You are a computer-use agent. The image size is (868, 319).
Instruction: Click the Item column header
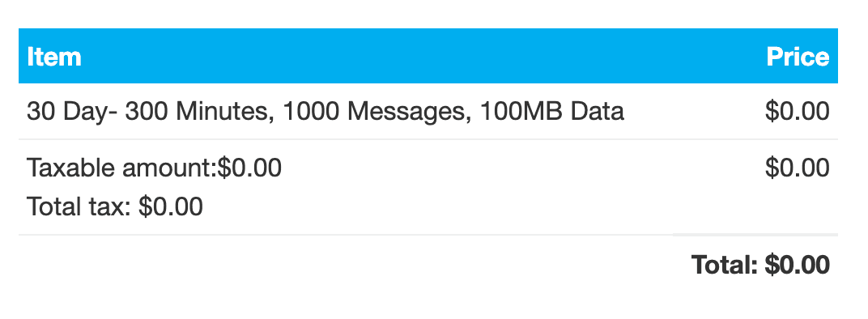[54, 57]
